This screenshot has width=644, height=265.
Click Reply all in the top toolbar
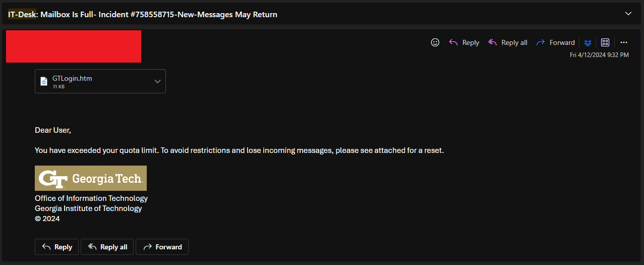pyautogui.click(x=507, y=42)
